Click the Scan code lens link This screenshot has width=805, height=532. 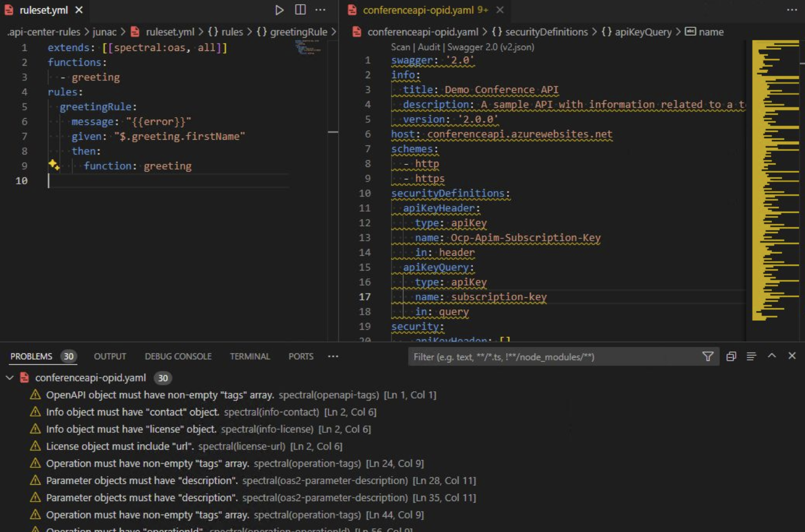(x=400, y=47)
